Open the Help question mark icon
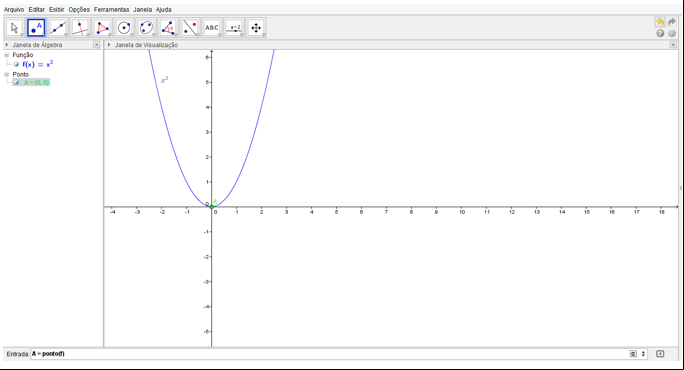684x370 pixels. (660, 33)
